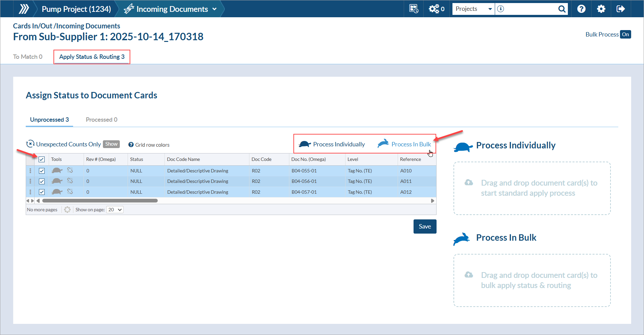The image size is (644, 335).
Task: Click the Save button
Action: point(425,226)
